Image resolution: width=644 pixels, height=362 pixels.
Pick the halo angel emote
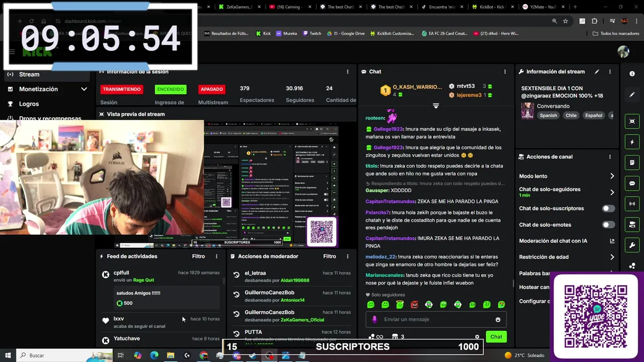click(x=399, y=304)
